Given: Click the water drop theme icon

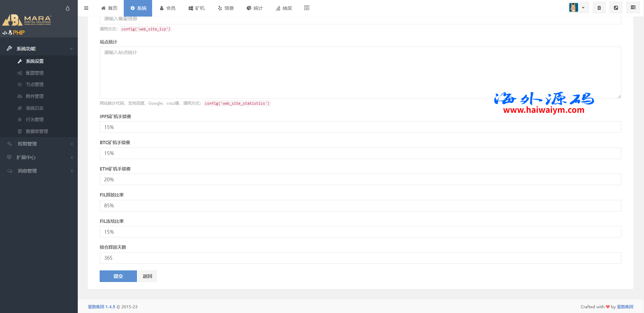Looking at the screenshot, I should (x=68, y=8).
